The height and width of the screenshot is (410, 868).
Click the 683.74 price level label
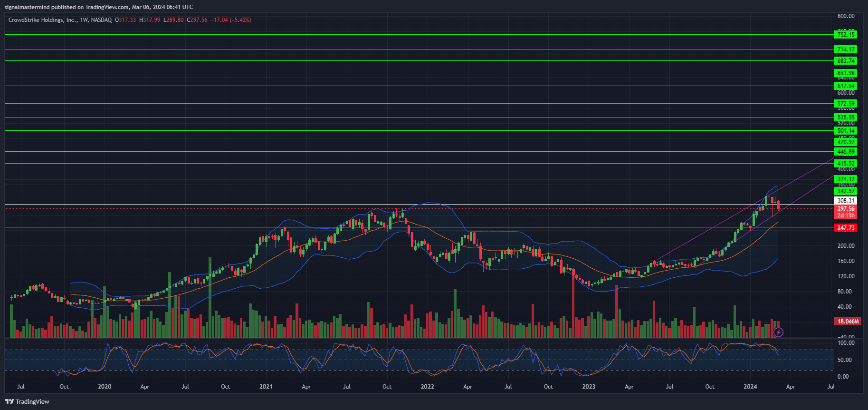[x=846, y=61]
